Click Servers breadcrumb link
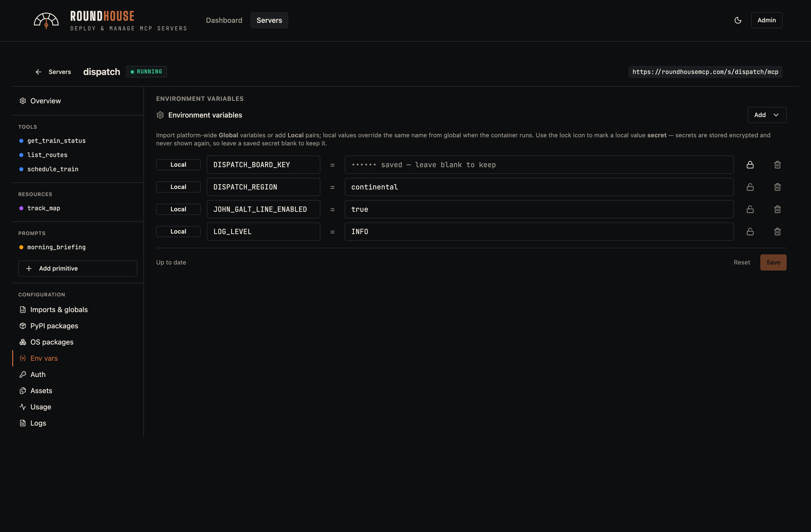Viewport: 811px width, 532px height. (60, 72)
